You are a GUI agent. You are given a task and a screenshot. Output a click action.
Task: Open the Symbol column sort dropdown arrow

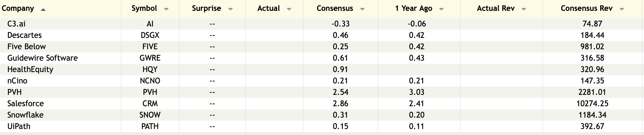(166, 9)
